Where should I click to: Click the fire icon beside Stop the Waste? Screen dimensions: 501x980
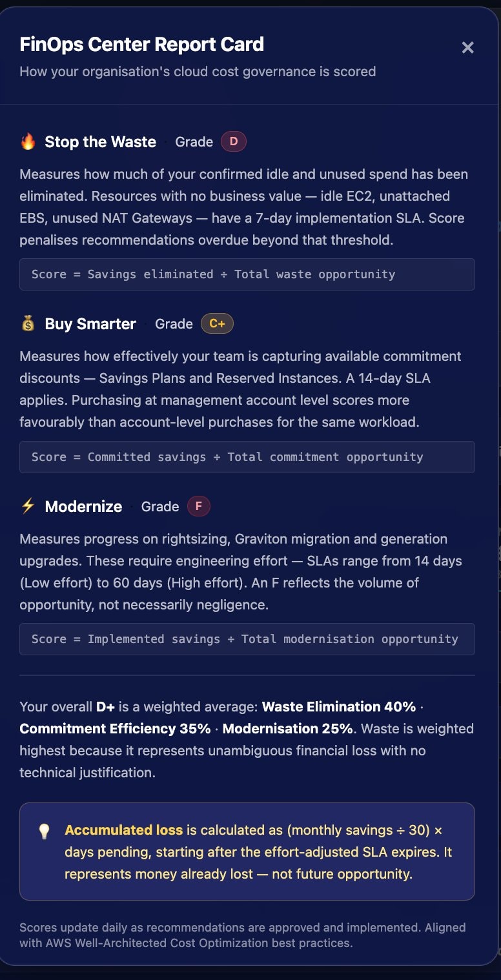(28, 141)
